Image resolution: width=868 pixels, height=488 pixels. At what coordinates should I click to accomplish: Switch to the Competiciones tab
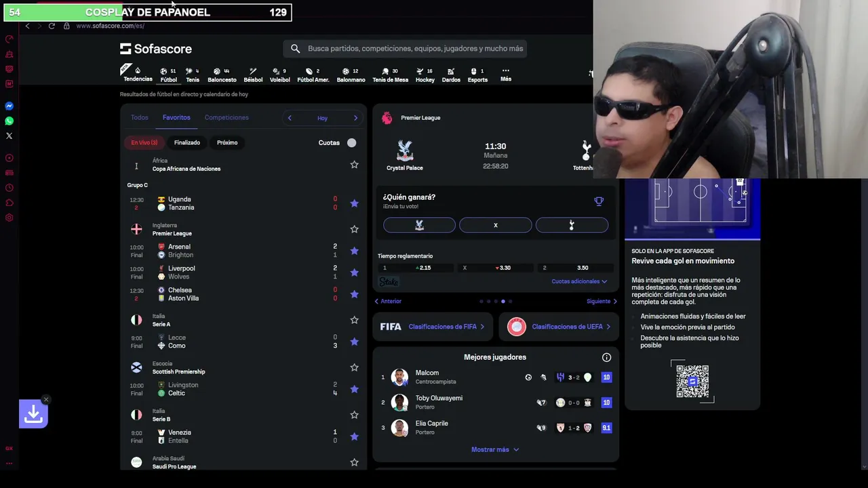click(226, 117)
